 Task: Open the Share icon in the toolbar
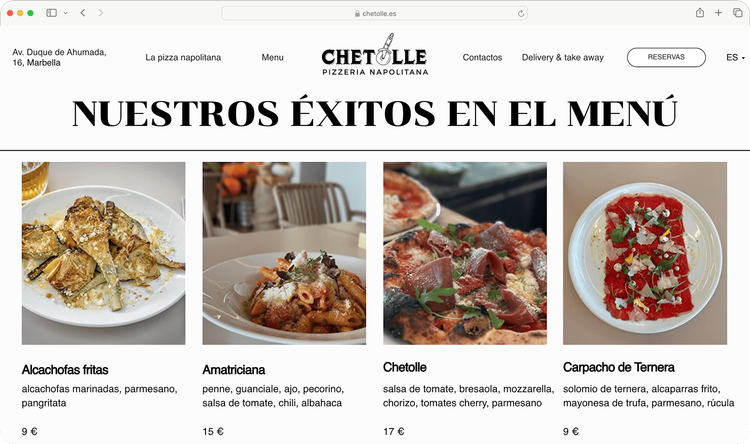point(700,13)
